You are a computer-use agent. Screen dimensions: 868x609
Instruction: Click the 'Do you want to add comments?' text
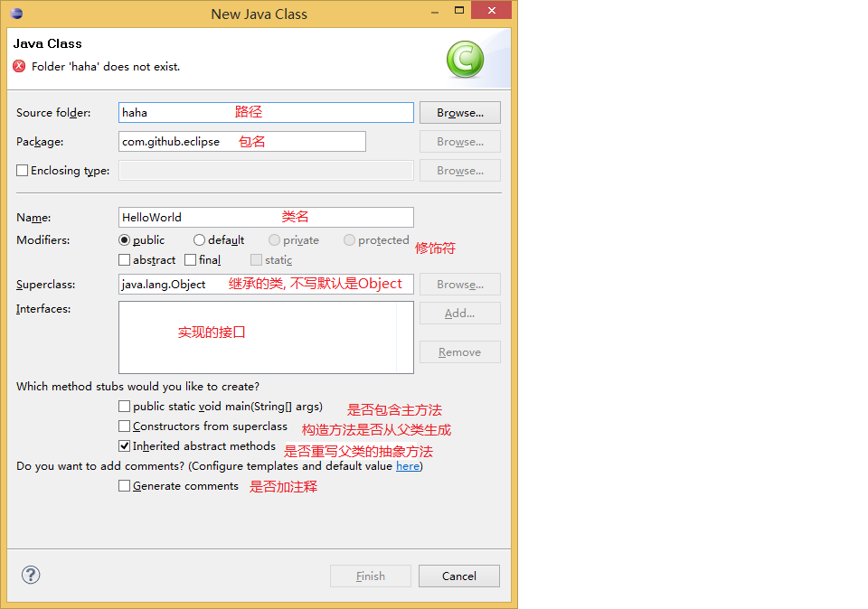click(x=100, y=466)
